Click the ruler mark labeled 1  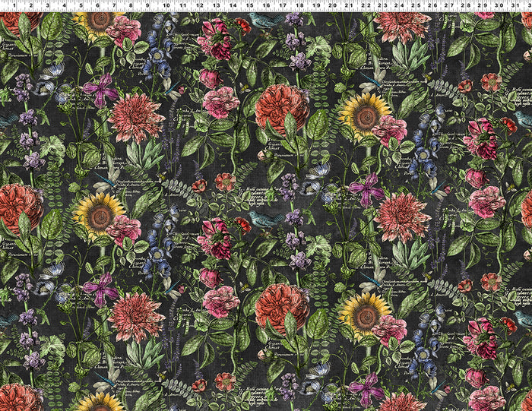(14, 5)
